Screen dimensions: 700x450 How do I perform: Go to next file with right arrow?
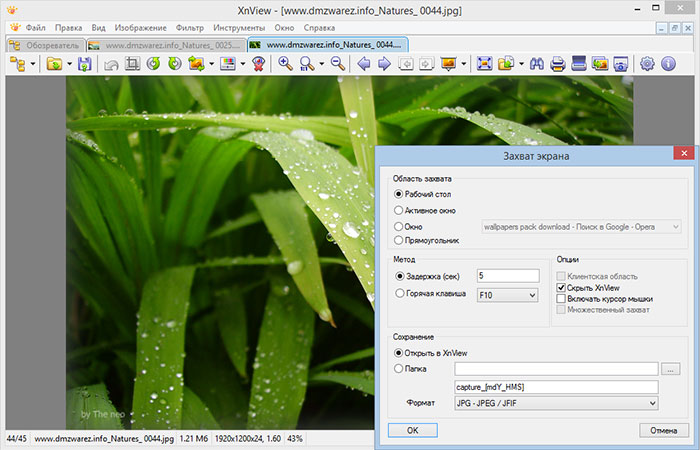pyautogui.click(x=384, y=64)
